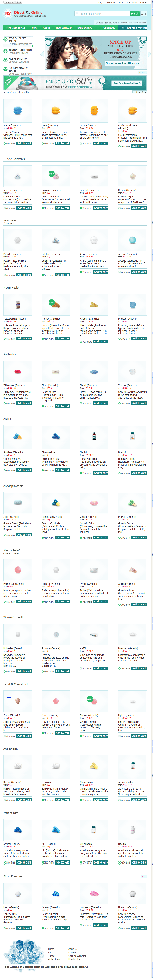The width and height of the screenshot is (153, 980).
Task: Select Men's Sexual Health page 5
Action: point(145,92)
